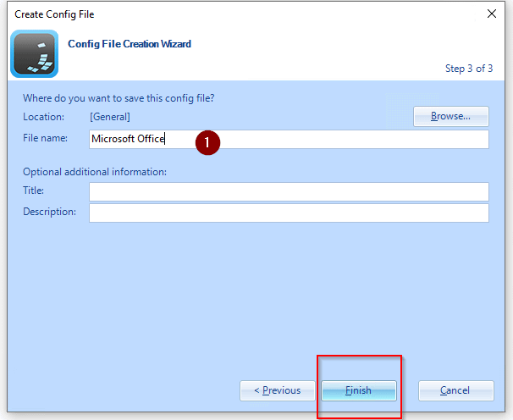Select the Description text field
This screenshot has width=513, height=420.
289,213
